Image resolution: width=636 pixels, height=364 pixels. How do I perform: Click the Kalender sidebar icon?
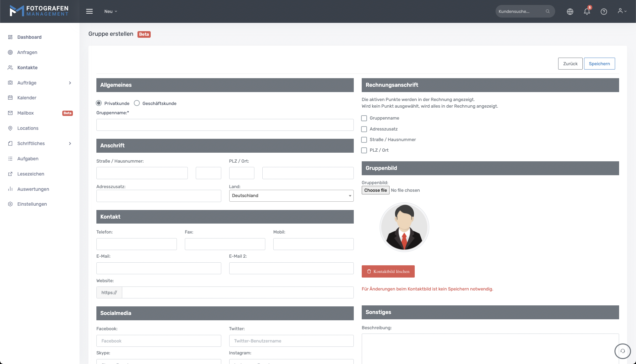[10, 98]
